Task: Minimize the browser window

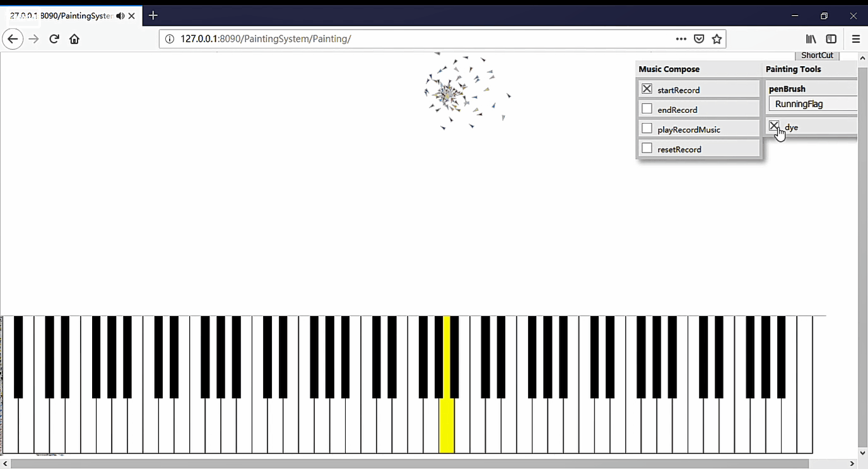Action: (795, 16)
